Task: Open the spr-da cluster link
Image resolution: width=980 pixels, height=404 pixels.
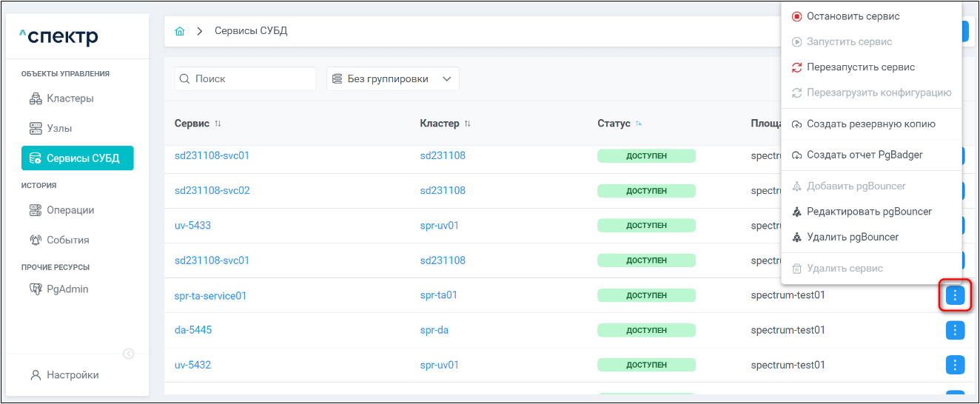Action: click(x=434, y=330)
